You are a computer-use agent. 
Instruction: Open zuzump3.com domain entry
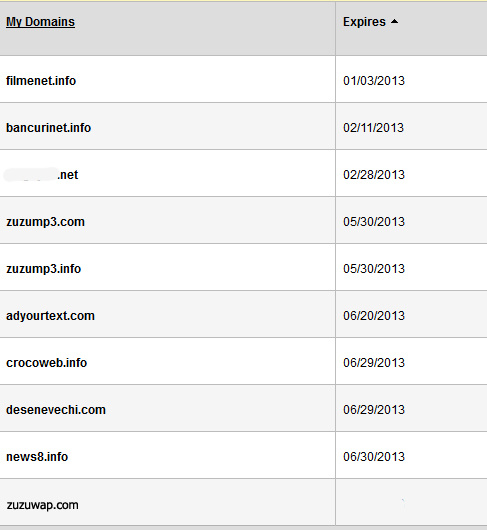pyautogui.click(x=45, y=222)
